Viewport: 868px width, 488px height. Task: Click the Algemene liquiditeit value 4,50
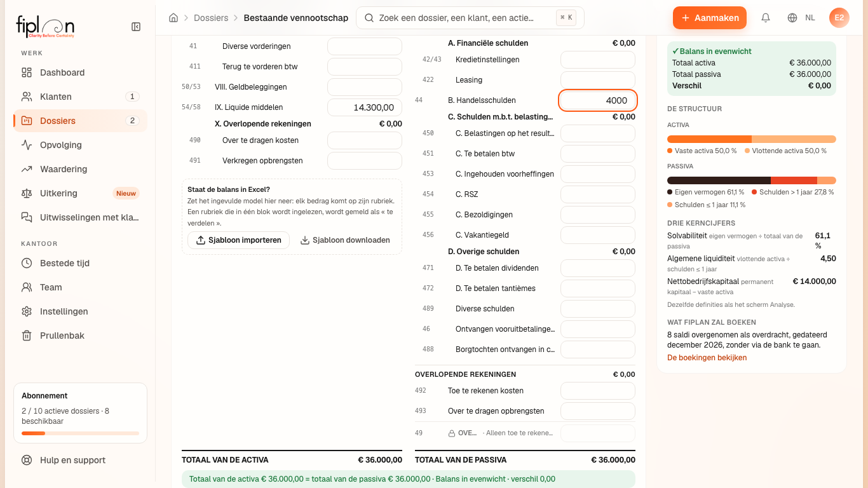(x=828, y=259)
